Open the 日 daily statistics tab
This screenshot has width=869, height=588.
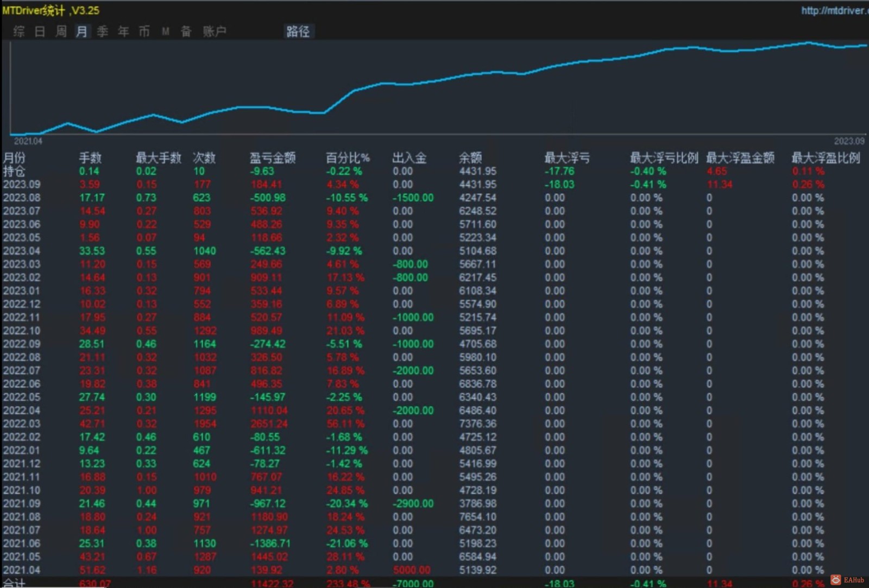(x=40, y=31)
